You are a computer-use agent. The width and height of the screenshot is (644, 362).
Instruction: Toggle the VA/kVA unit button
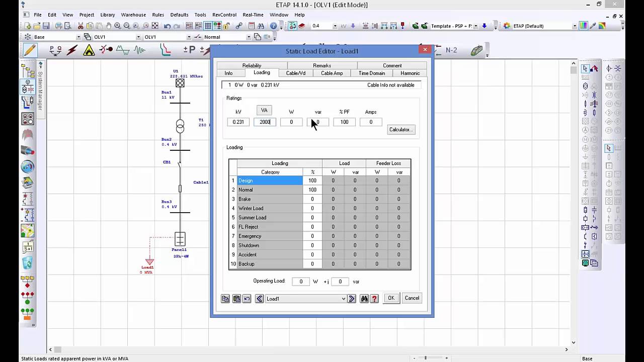(264, 110)
